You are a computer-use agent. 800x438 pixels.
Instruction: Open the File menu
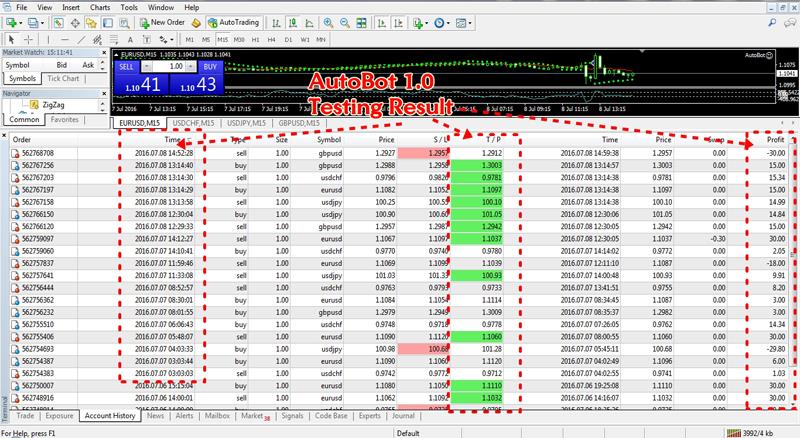point(22,7)
